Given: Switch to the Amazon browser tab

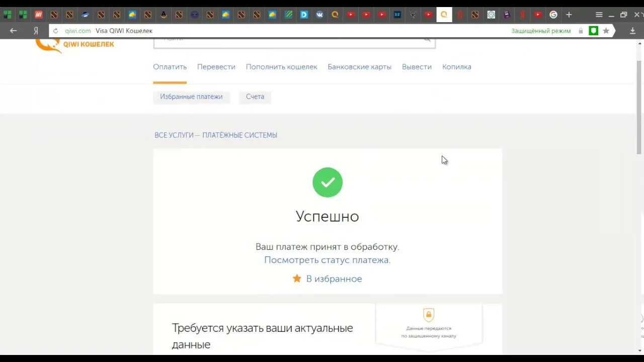Looking at the screenshot, I should pos(164,15).
